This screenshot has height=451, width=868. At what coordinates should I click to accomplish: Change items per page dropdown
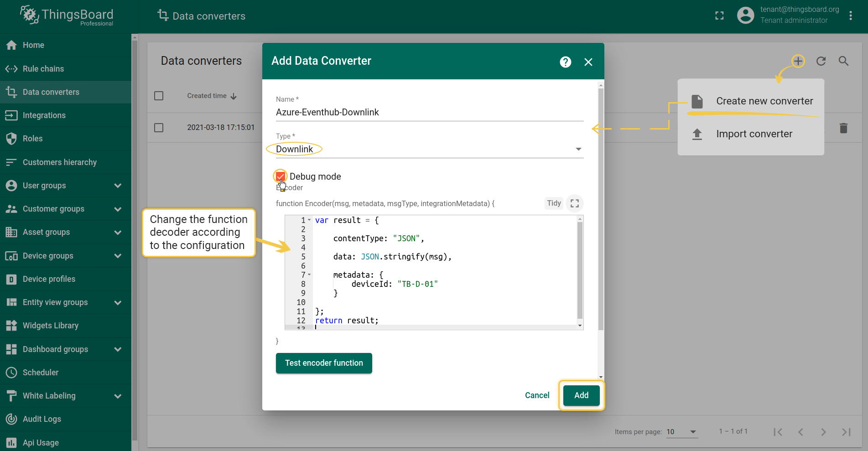click(x=681, y=432)
